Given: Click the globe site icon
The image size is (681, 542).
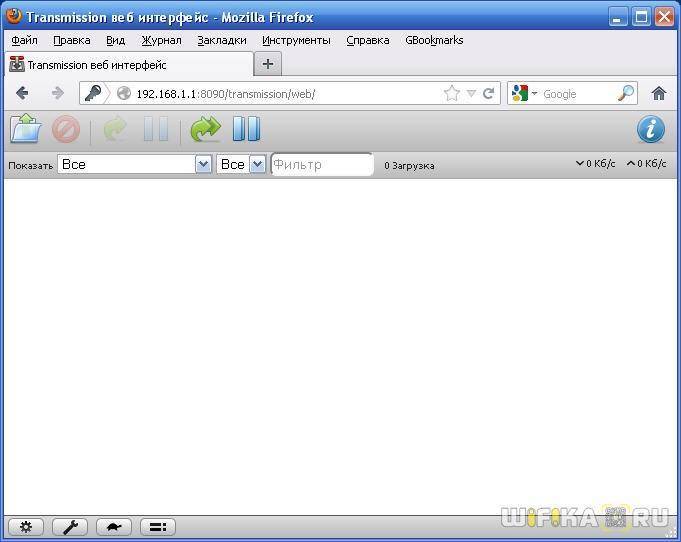Looking at the screenshot, I should point(124,93).
